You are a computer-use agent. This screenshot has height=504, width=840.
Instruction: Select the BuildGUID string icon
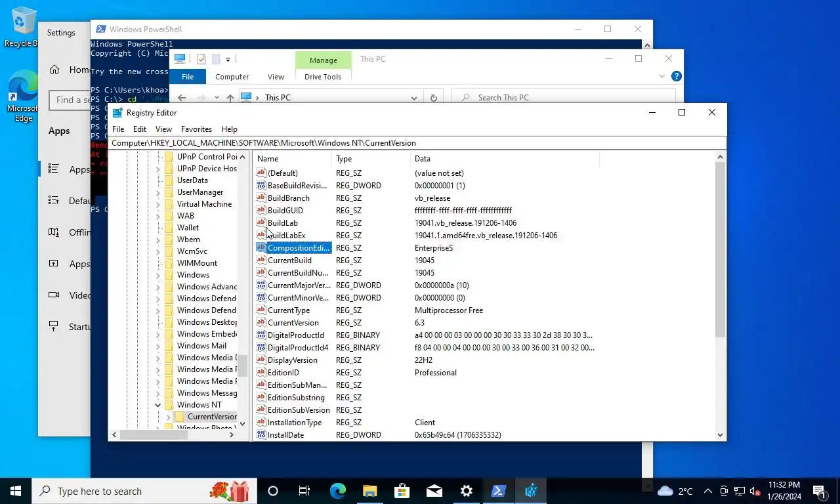click(x=261, y=211)
